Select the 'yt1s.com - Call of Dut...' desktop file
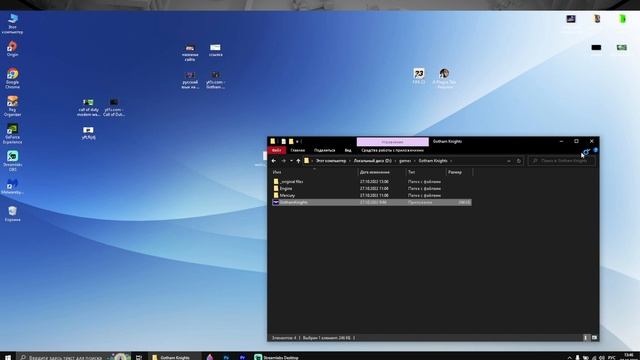 coord(114,107)
